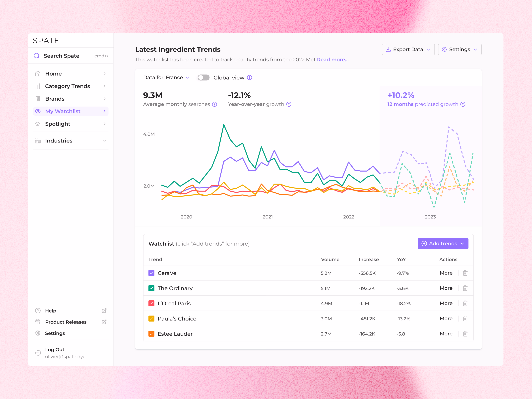Open Help external link icon

tap(104, 311)
